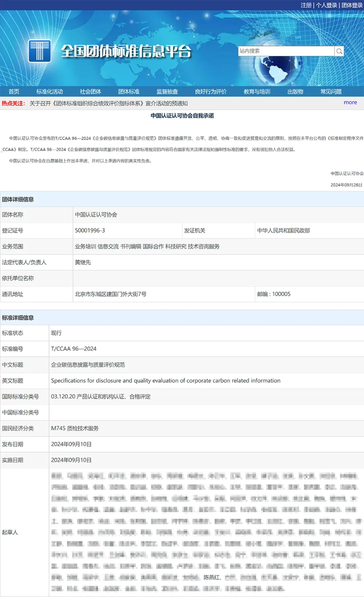Click 中国认证认可协会 in the 团体名称 row

(x=96, y=215)
